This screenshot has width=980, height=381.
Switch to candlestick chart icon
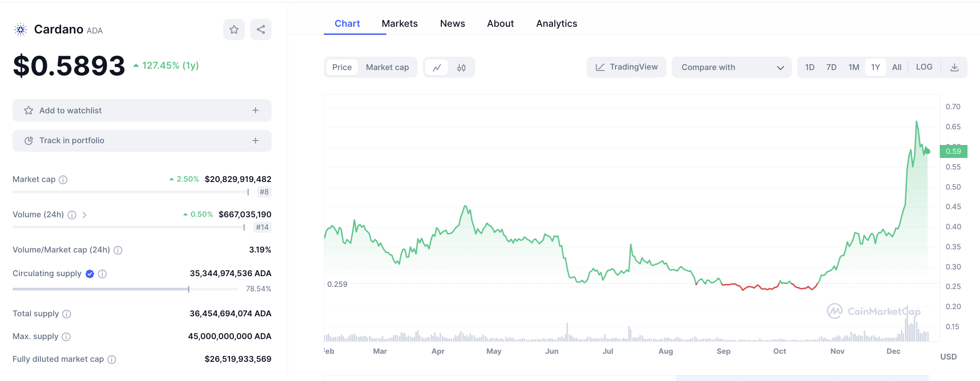(461, 67)
